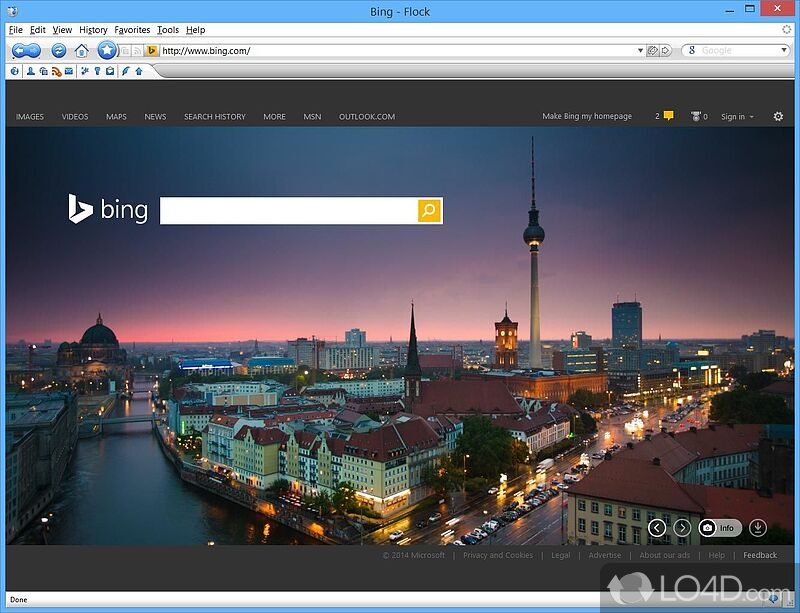Open the History menu
The image size is (800, 613).
point(93,30)
